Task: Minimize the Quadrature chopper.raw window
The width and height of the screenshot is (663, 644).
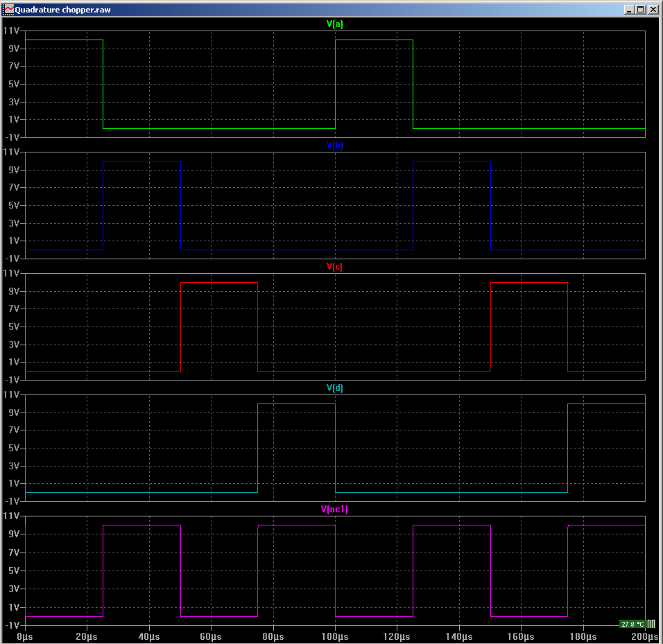Action: point(629,10)
